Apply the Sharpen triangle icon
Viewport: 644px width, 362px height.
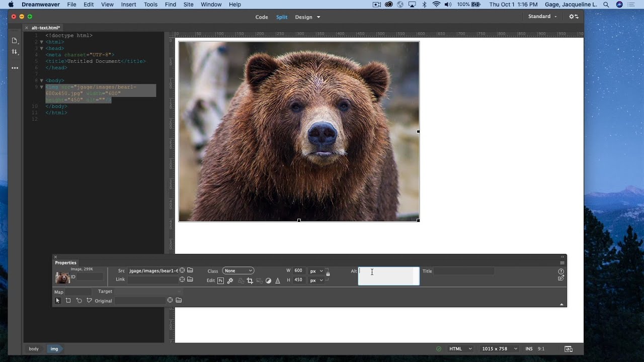coord(278,281)
